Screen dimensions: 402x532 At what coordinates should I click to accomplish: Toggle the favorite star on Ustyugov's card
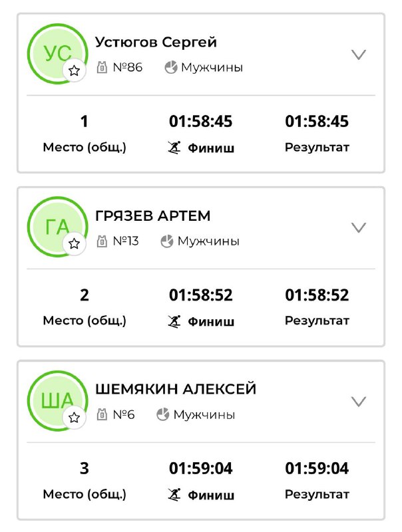pos(73,69)
